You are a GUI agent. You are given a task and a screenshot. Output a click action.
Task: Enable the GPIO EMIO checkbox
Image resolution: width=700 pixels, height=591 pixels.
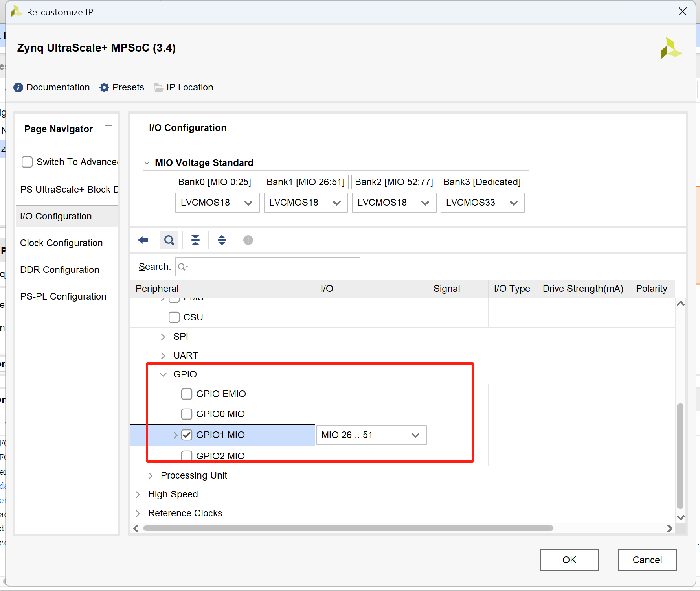point(187,394)
